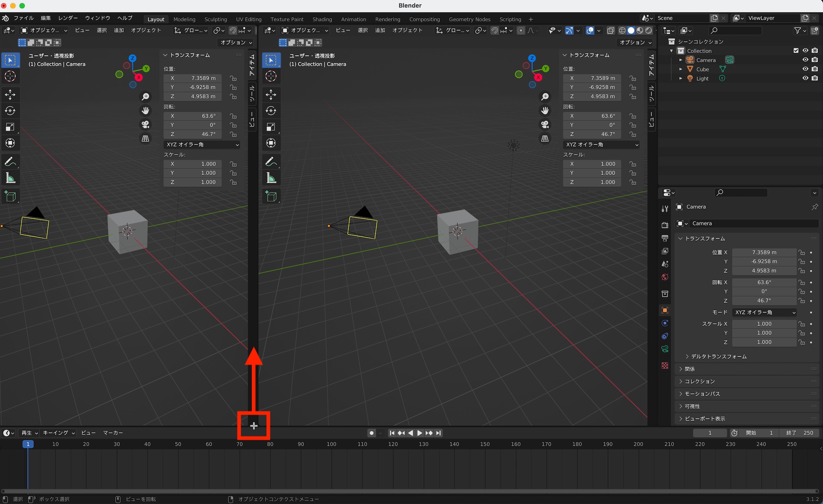Open the Modifier properties wrench tab
The height and width of the screenshot is (504, 823).
[x=665, y=209]
